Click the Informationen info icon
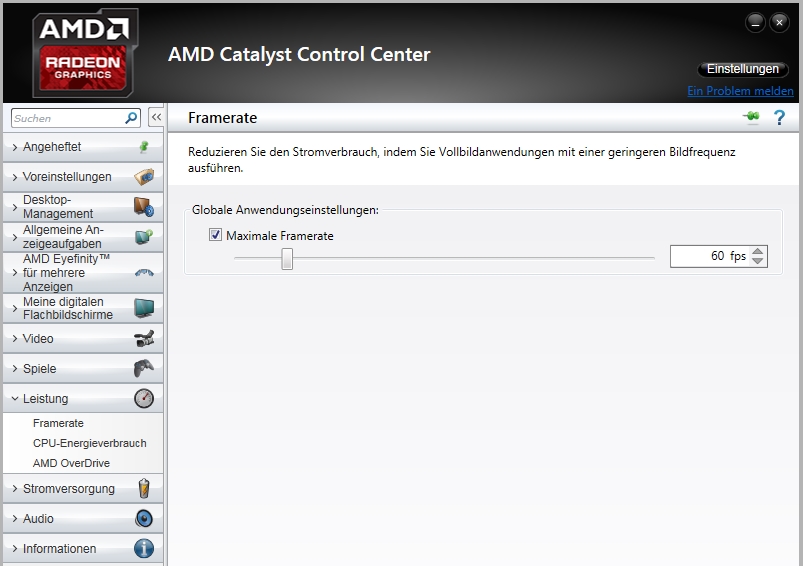This screenshot has width=803, height=566. (x=144, y=549)
